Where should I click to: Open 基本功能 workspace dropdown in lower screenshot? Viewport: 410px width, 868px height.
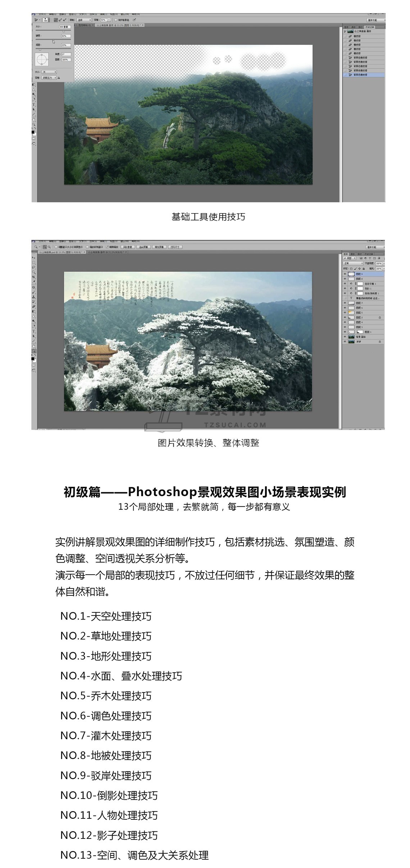click(x=375, y=247)
